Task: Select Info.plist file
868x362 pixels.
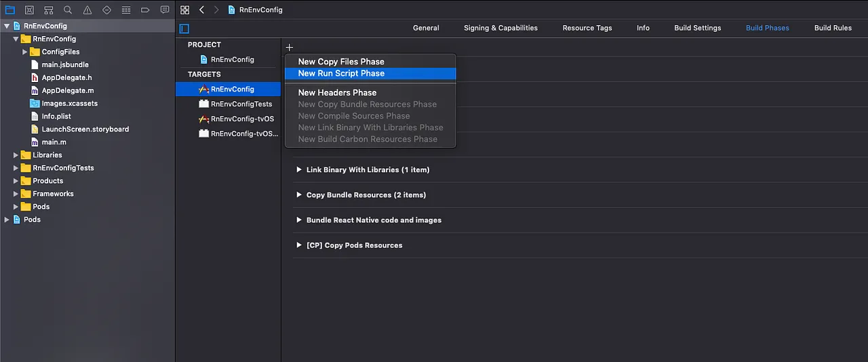Action: coord(56,117)
